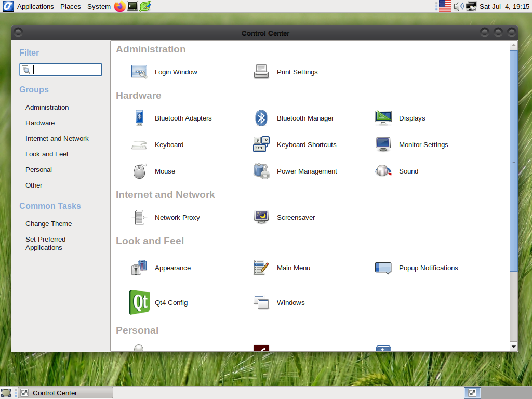Click the date and time clock
The image size is (532, 399).
(504, 6)
